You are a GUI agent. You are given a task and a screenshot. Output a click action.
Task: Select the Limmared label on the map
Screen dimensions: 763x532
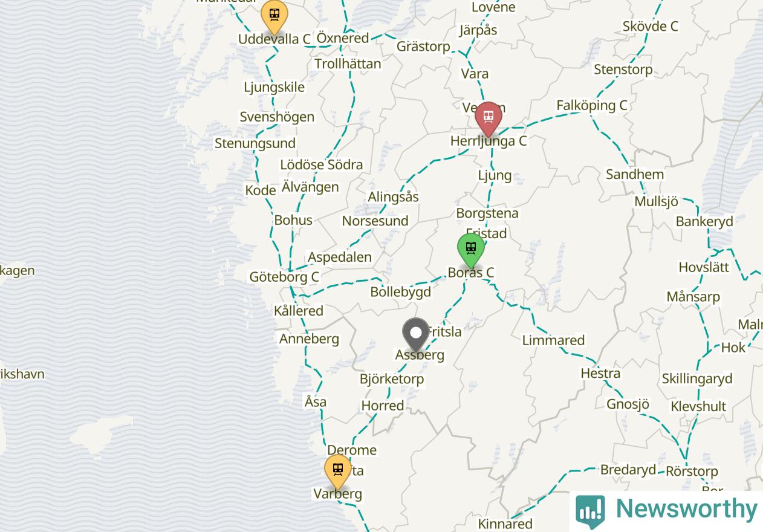tap(553, 340)
